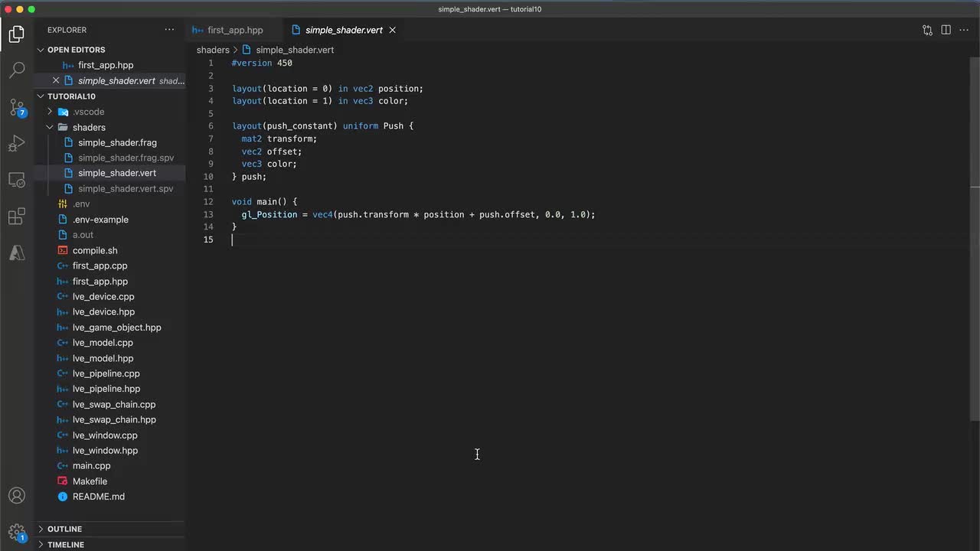
Task: Open the Accounts menu icon
Action: (x=17, y=496)
